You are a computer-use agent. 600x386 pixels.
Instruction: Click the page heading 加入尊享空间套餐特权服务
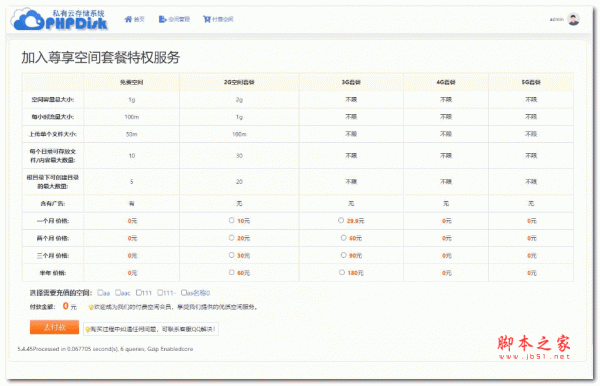coord(101,57)
